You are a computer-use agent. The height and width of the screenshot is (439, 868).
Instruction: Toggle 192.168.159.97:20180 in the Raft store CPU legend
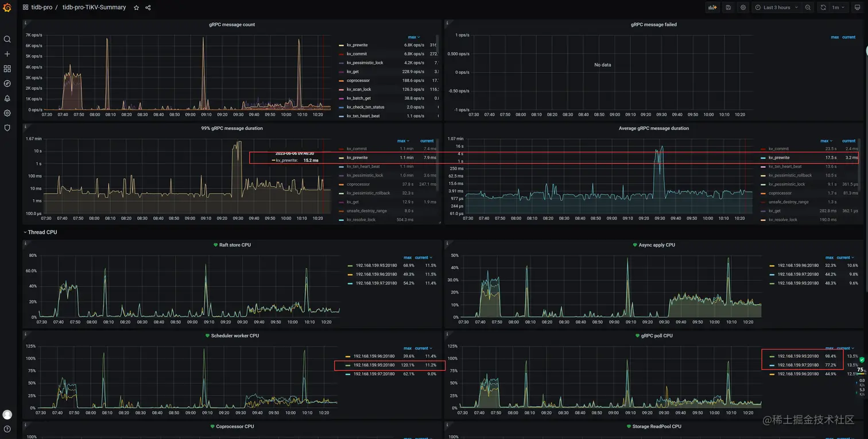click(376, 283)
